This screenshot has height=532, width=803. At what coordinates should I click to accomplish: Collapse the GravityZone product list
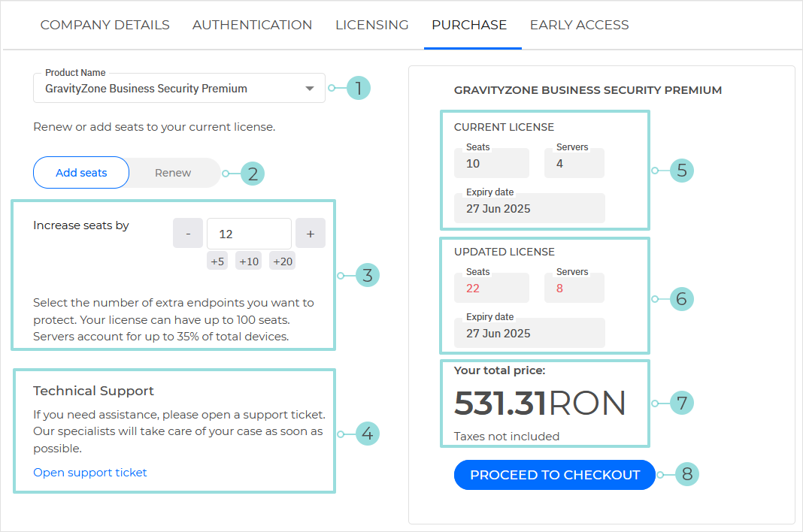pyautogui.click(x=308, y=88)
